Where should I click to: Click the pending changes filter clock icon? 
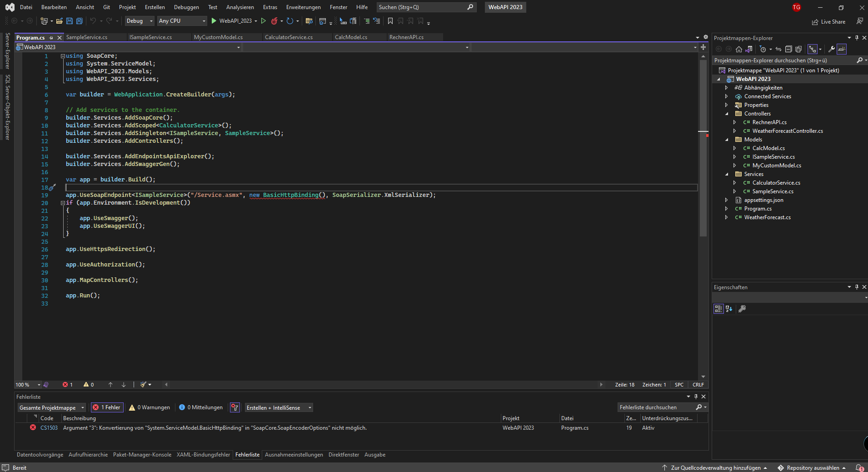pos(763,49)
